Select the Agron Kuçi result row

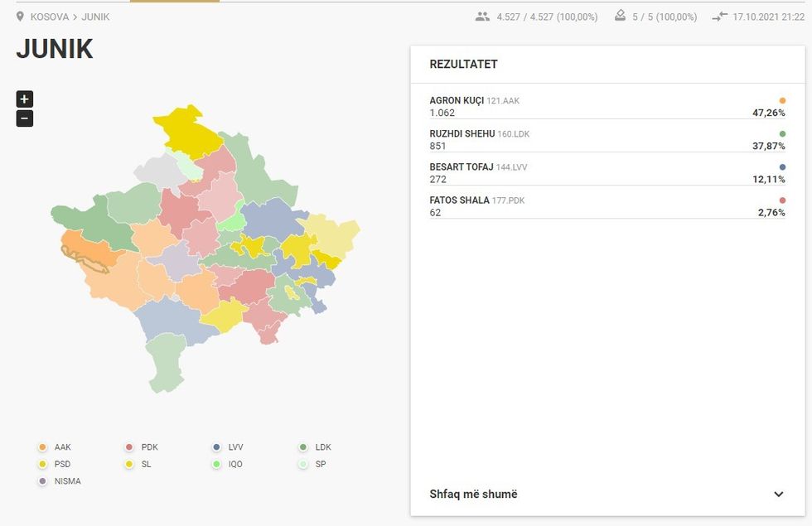click(x=607, y=107)
